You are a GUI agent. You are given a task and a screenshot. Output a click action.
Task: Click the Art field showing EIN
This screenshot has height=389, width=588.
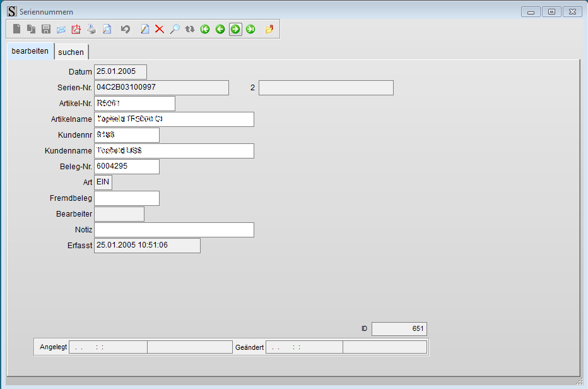[x=103, y=182]
